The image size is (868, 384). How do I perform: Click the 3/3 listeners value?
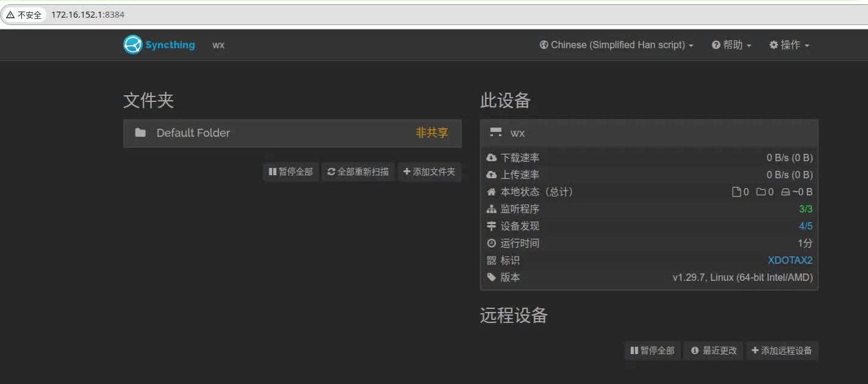point(806,209)
